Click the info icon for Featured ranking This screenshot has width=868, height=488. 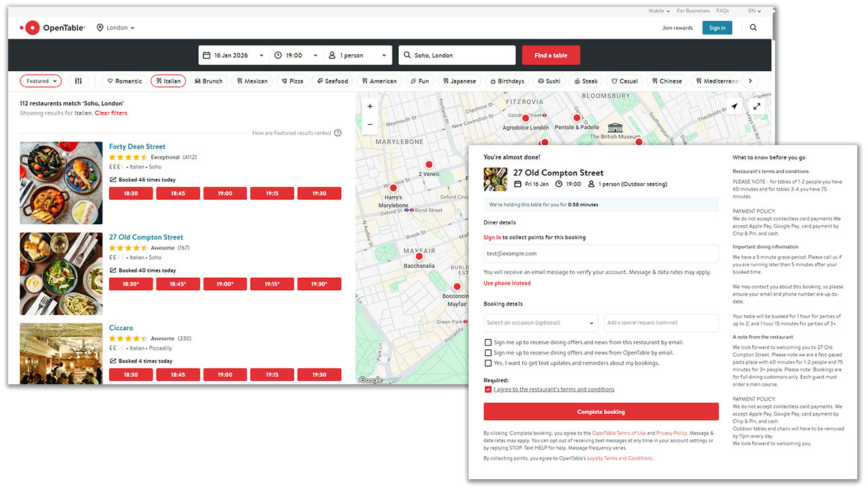click(x=338, y=133)
